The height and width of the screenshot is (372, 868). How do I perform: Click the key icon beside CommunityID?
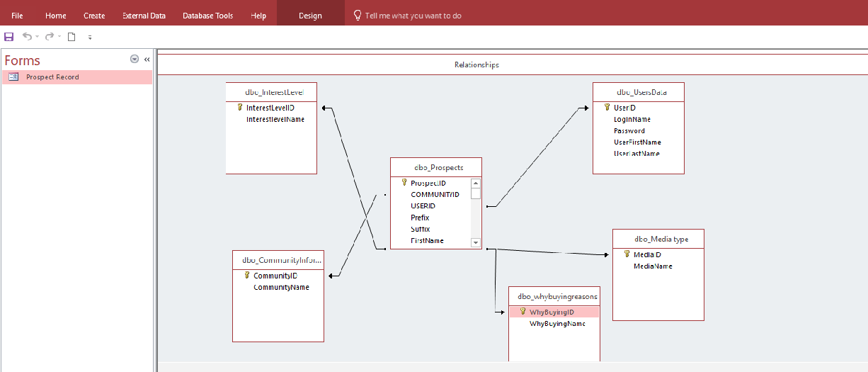tap(247, 276)
